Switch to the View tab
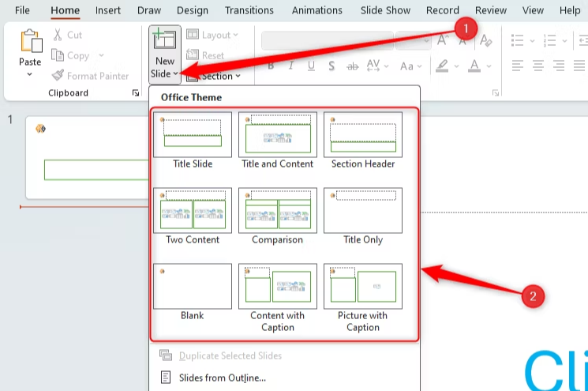The image size is (588, 391). (533, 10)
